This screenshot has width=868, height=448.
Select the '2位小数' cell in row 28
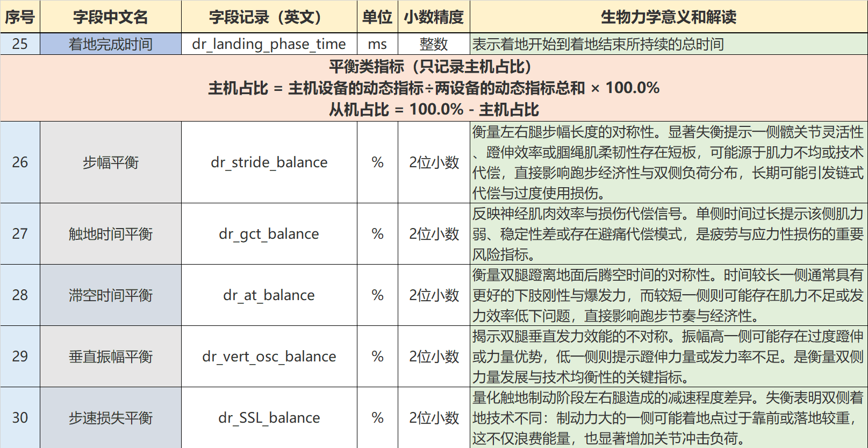coord(434,295)
